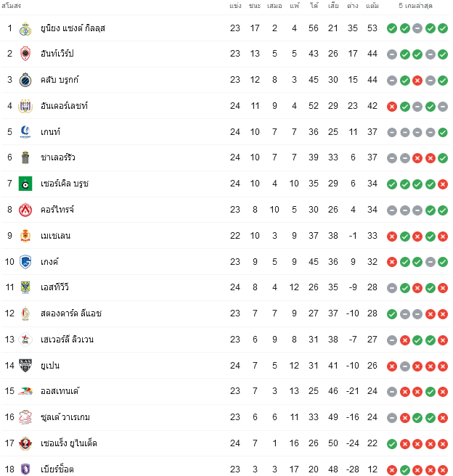
Task: Open team name เฮเวอร์ลี ลิวเวน
Action: (67, 339)
